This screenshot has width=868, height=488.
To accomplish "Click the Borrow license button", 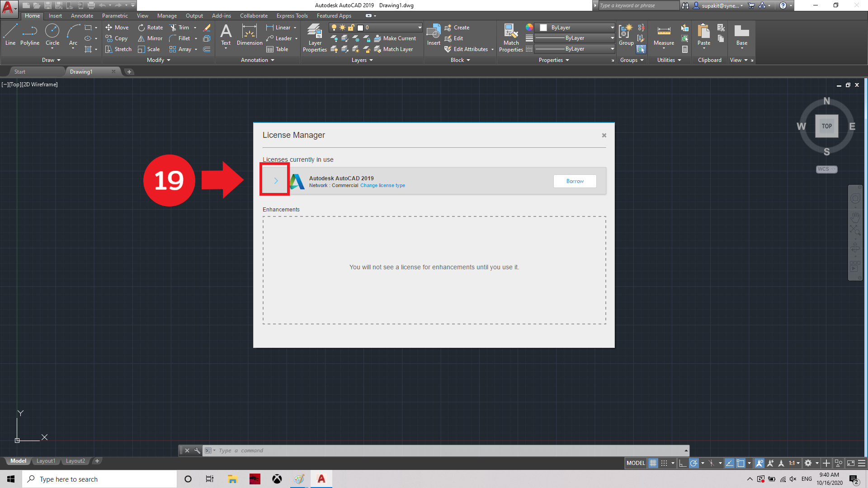I will [x=575, y=181].
